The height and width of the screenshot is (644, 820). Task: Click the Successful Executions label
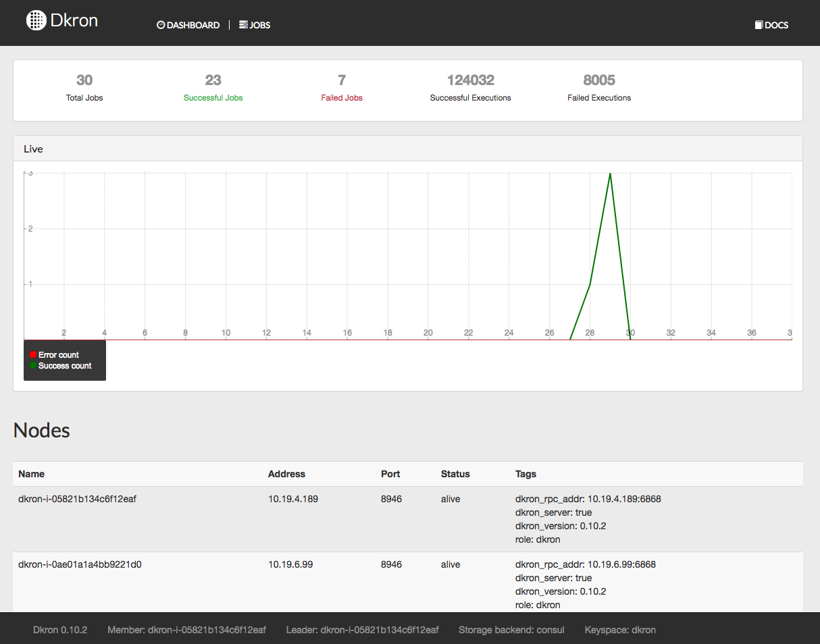[x=471, y=98]
